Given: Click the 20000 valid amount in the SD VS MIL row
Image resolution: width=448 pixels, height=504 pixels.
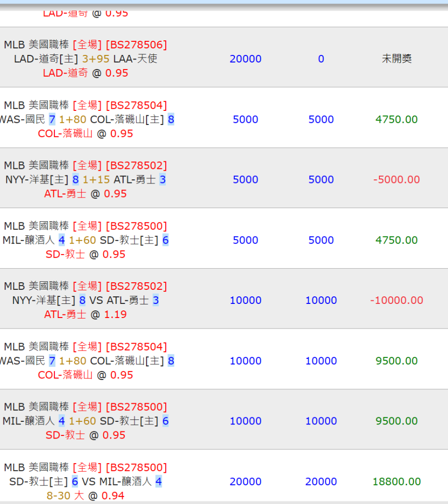Looking at the screenshot, I should (321, 481).
